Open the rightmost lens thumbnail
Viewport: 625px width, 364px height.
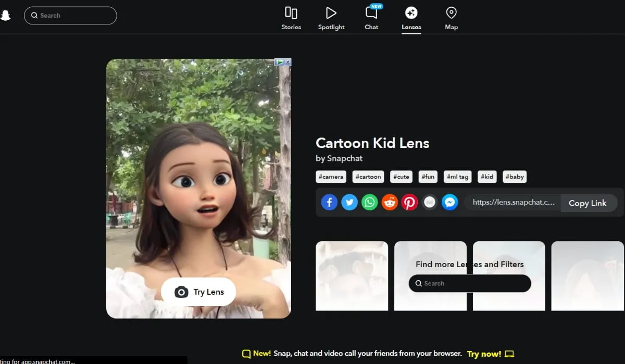[x=587, y=276]
